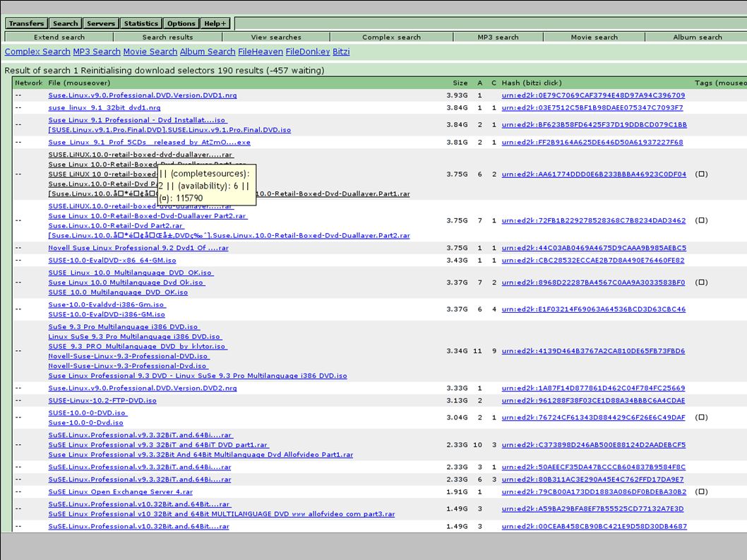Image resolution: width=747 pixels, height=560 pixels.
Task: Open hash link urn:ed2k:72FB1B229278528368C7B8234DAD3462
Action: 594,220
